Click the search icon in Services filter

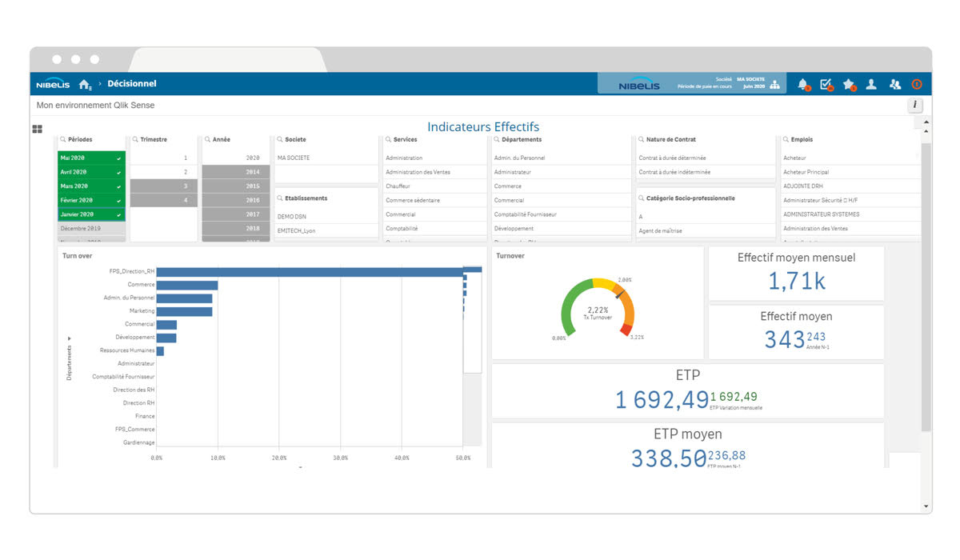point(388,139)
